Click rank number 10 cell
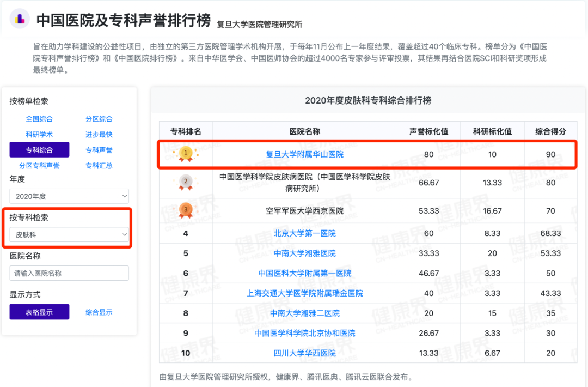The image size is (588, 387). coord(186,353)
